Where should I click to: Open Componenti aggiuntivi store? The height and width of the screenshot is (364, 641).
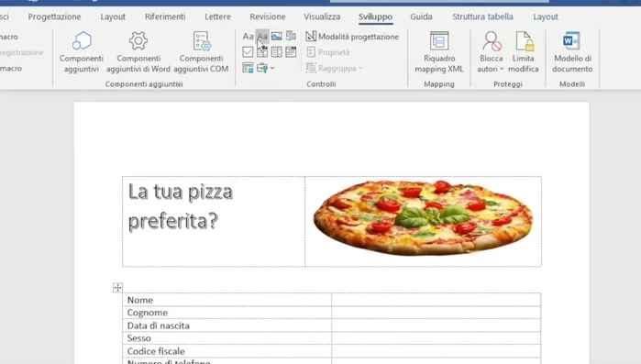coord(82,52)
